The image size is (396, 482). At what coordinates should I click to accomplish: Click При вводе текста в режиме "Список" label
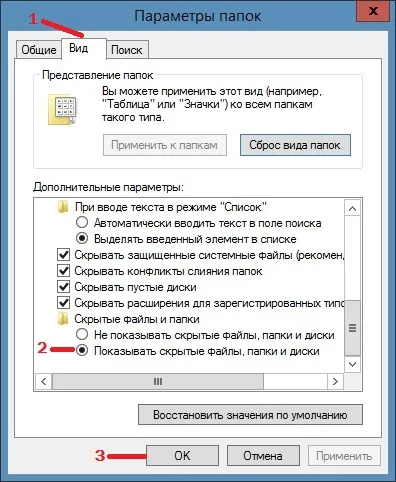click(x=171, y=207)
